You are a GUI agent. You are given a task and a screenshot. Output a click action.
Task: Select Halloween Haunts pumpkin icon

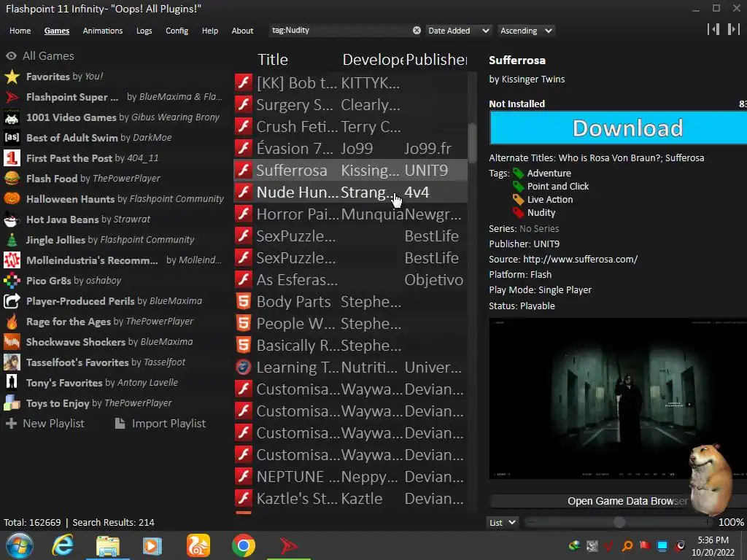click(12, 199)
